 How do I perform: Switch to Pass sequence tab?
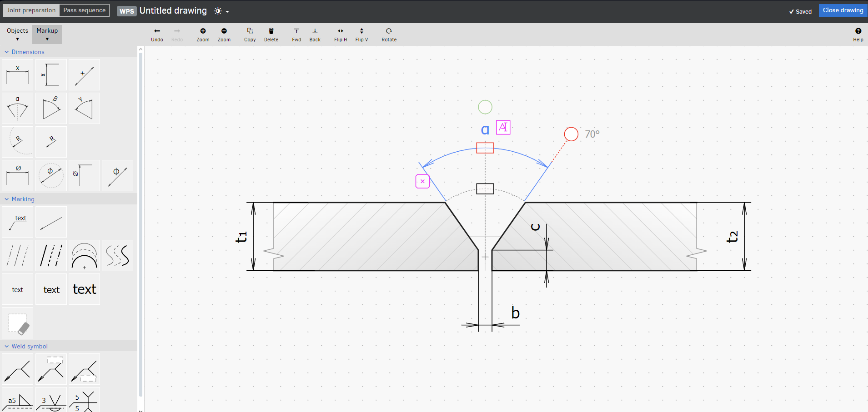click(x=84, y=10)
